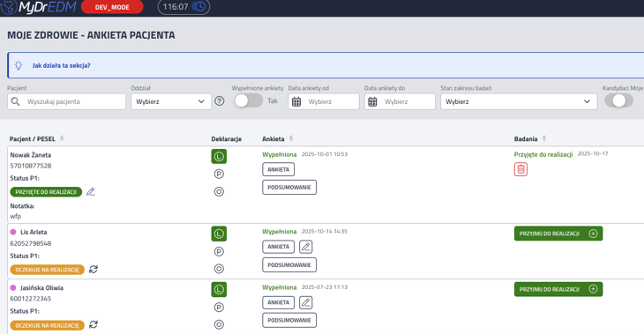The width and height of the screenshot is (644, 334).
Task: Edit status with pencil icon beside Przyjęte do realizacji
Action: (x=91, y=191)
